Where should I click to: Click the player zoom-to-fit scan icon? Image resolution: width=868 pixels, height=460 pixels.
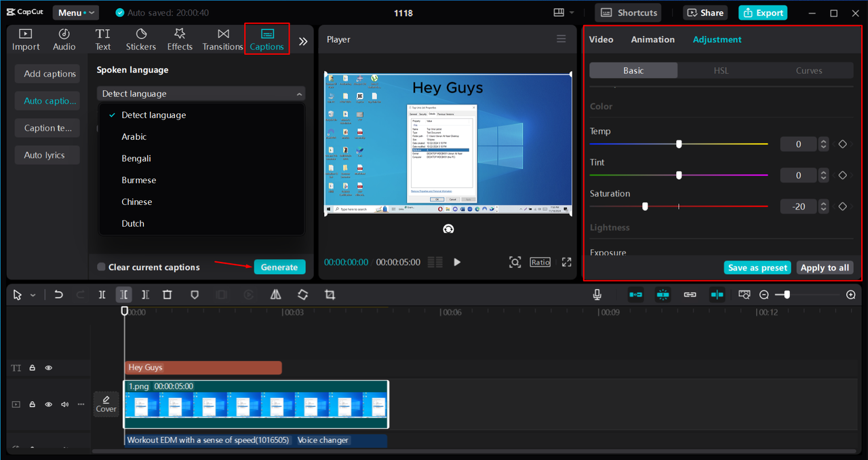coord(515,262)
